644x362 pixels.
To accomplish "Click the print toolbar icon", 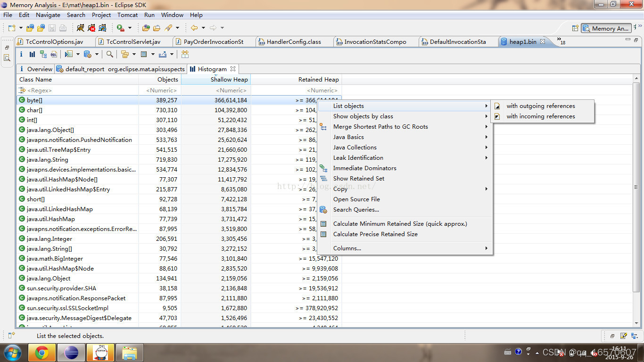I will (63, 28).
